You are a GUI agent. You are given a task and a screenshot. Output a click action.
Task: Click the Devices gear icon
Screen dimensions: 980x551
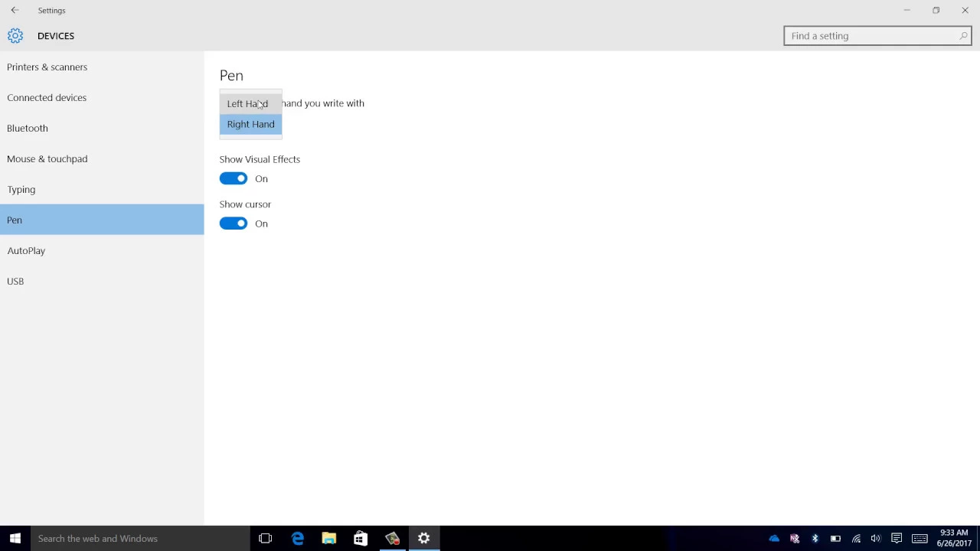[15, 36]
